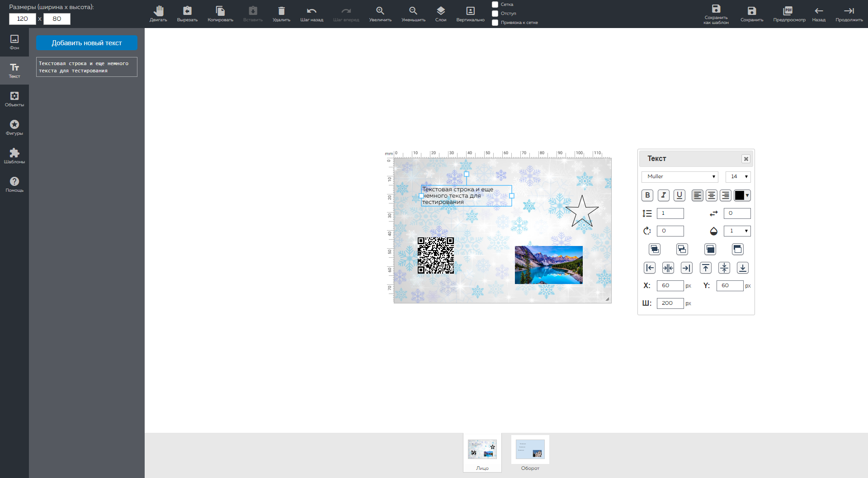Click Продолжить arrow to continue
Image resolution: width=868 pixels, height=478 pixels.
(x=849, y=14)
